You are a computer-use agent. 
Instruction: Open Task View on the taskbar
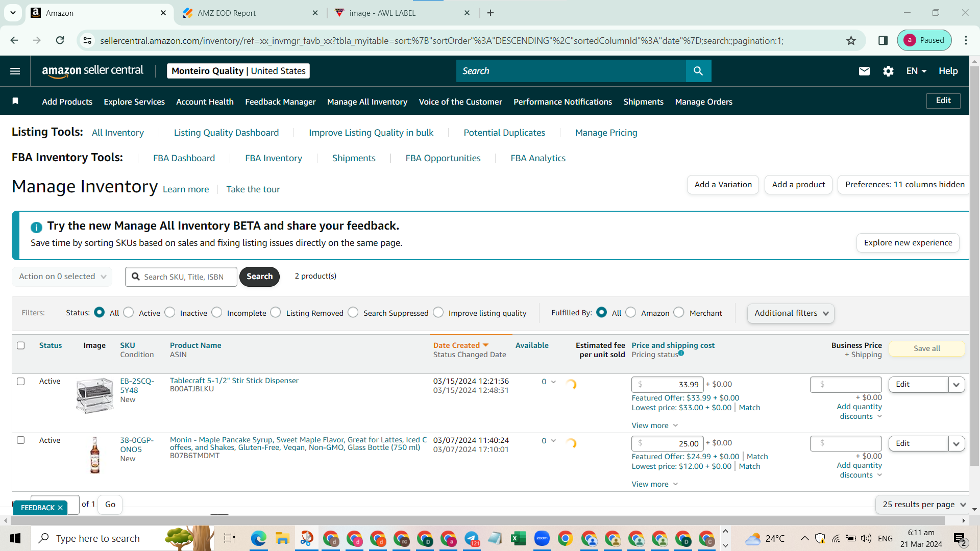pyautogui.click(x=230, y=538)
